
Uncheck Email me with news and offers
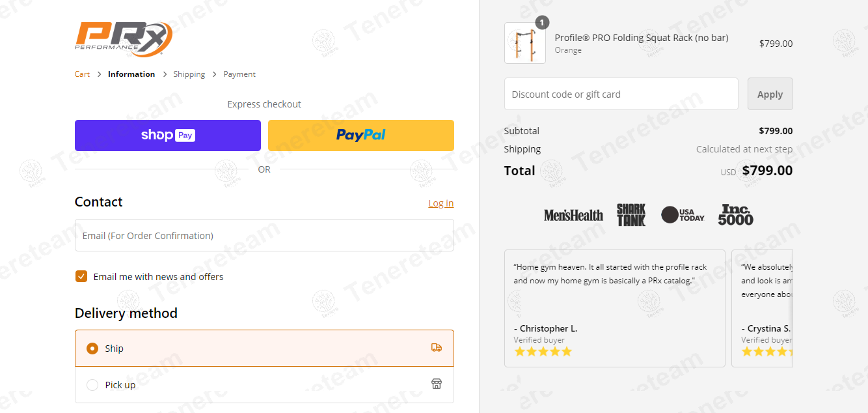(81, 276)
